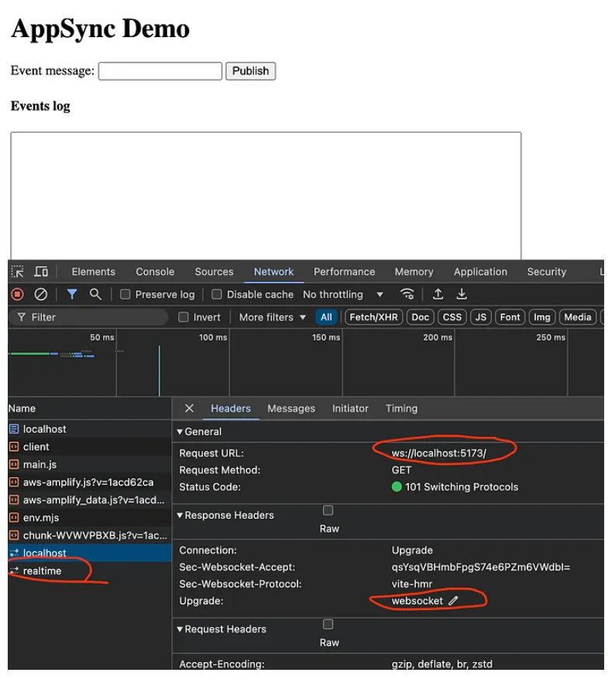
Task: Filter by Img requests
Action: [541, 317]
